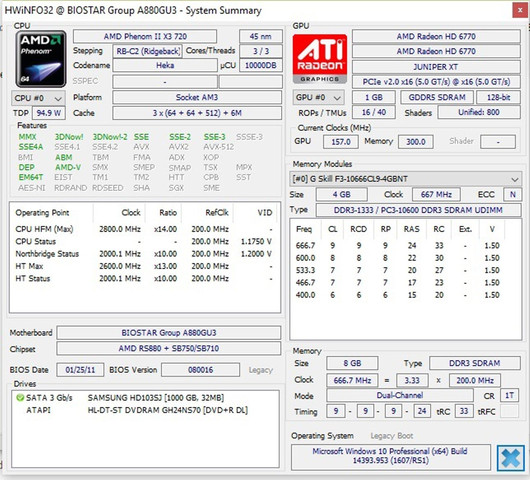Click the 45 nm process field
Image resolution: width=530 pixels, height=480 pixels.
click(x=261, y=37)
